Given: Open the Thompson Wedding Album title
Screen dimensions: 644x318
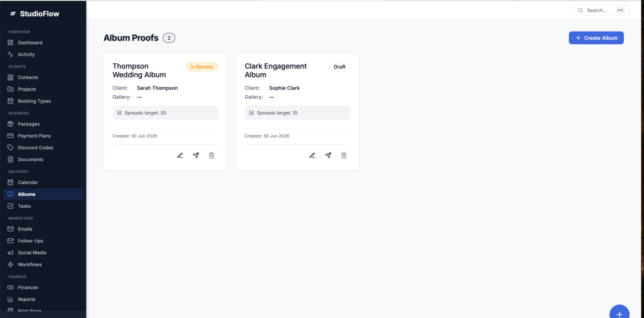Looking at the screenshot, I should pos(139,71).
